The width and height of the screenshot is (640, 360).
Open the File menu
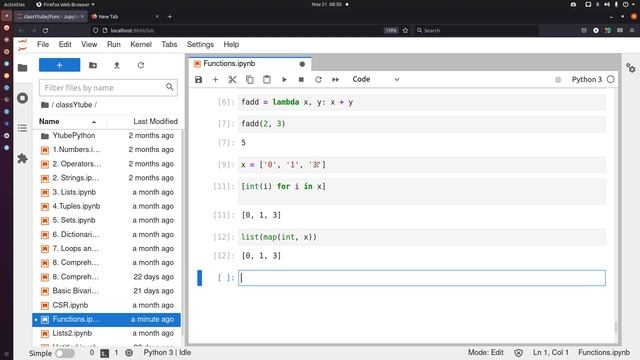(43, 44)
